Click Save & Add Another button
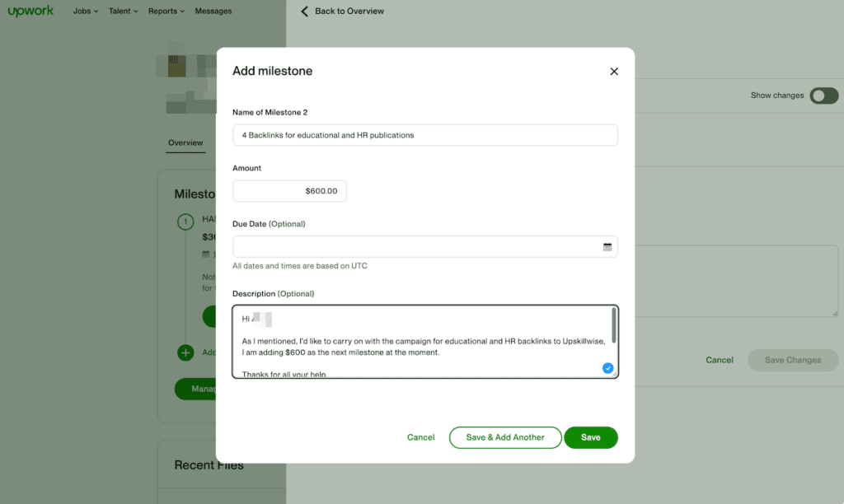This screenshot has height=504, width=844. [x=504, y=437]
